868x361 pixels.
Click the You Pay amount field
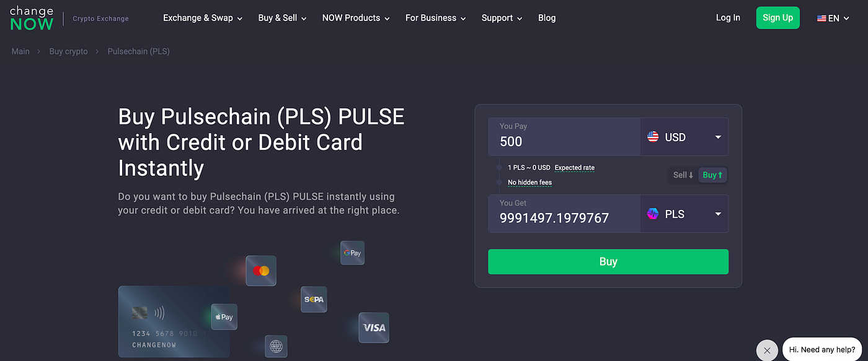pos(564,137)
